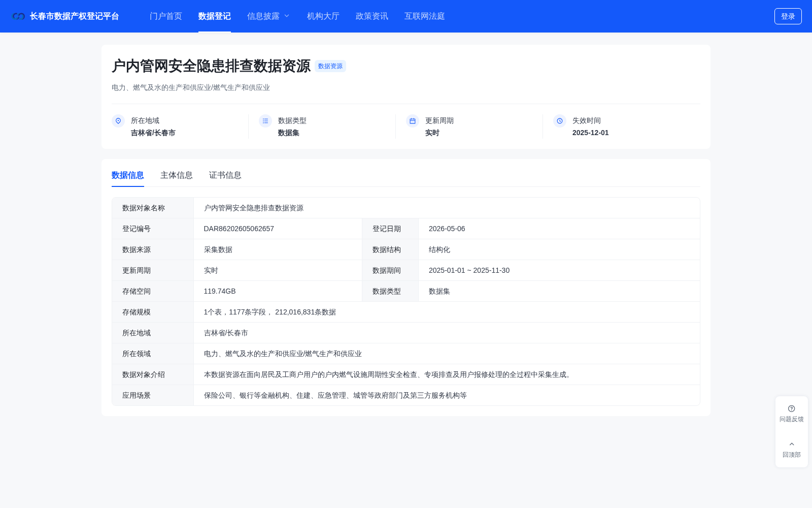This screenshot has height=508, width=812.
Task: Click the bold 吉林省/长春市 summary value
Action: (x=153, y=133)
